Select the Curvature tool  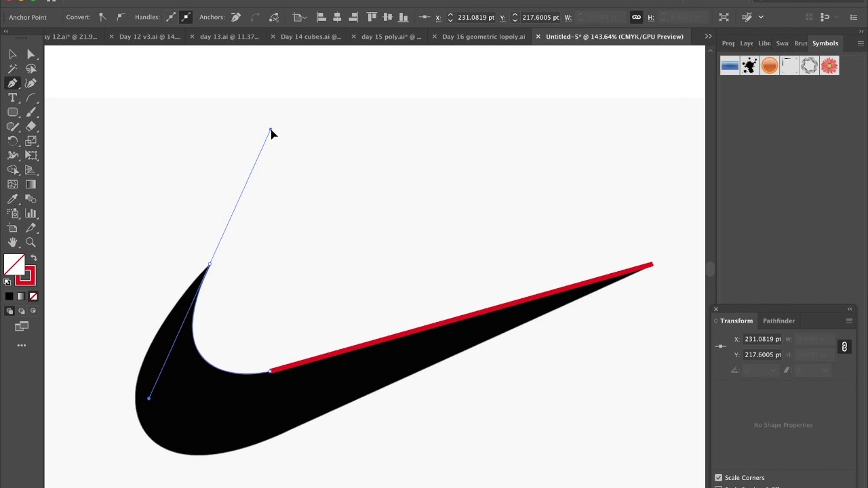click(31, 83)
